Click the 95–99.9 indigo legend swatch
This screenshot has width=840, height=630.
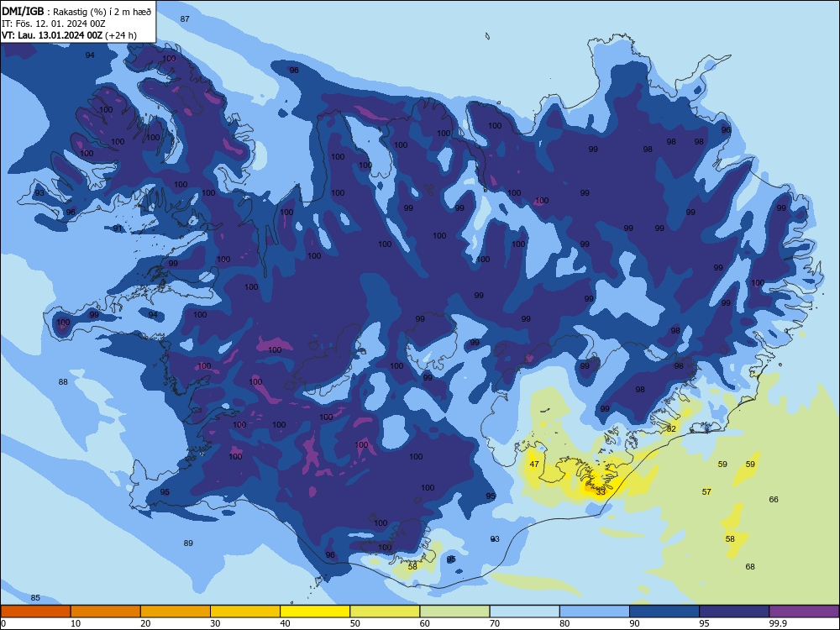point(734,612)
